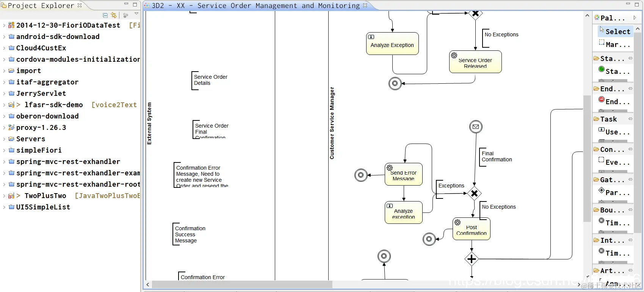Select the proxy-1.26.3 project

click(x=41, y=128)
